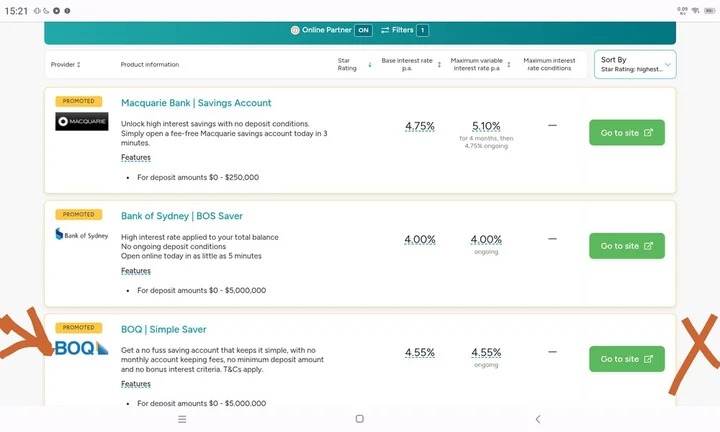Image resolution: width=720 pixels, height=432 pixels.
Task: Sort by Maximum variable interest rate arrows
Action: pos(509,65)
